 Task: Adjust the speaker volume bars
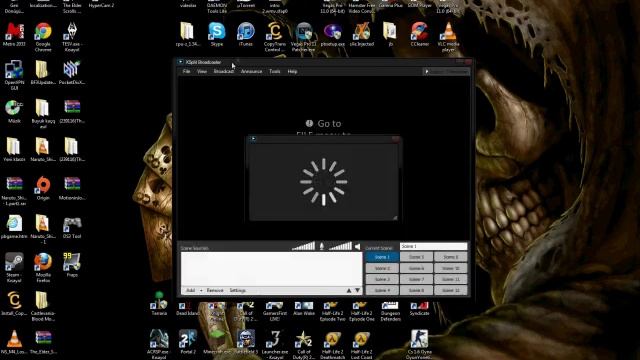pos(340,246)
